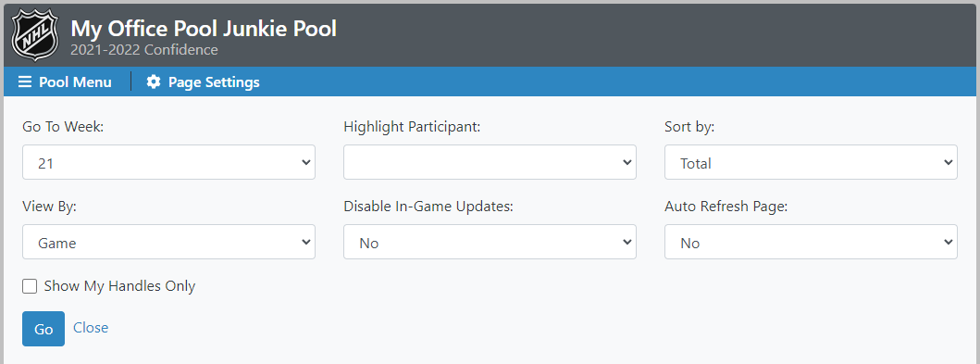Click the Highlight Participant label
The width and height of the screenshot is (980, 364).
click(412, 127)
